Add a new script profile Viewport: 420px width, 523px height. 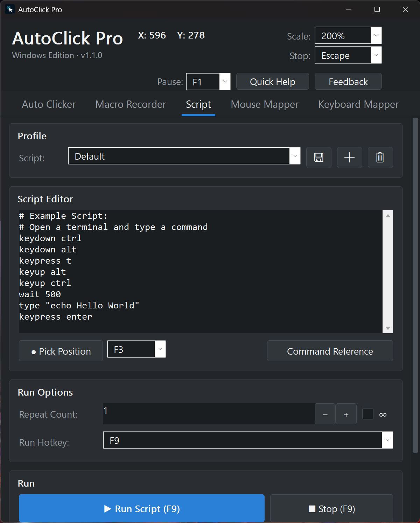(349, 158)
